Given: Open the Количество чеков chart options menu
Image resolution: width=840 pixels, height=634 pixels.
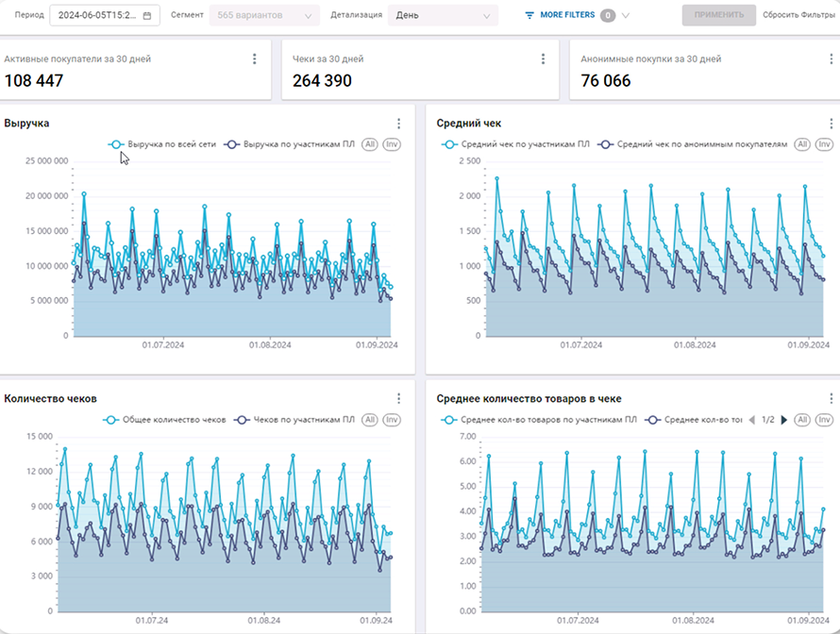Looking at the screenshot, I should coord(399,398).
